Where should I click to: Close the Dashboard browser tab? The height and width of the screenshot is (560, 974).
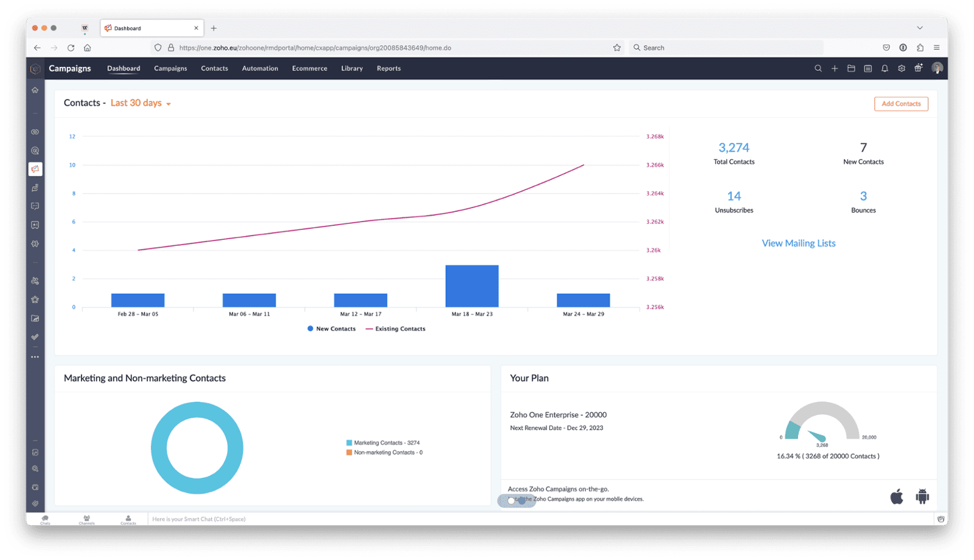point(196,28)
